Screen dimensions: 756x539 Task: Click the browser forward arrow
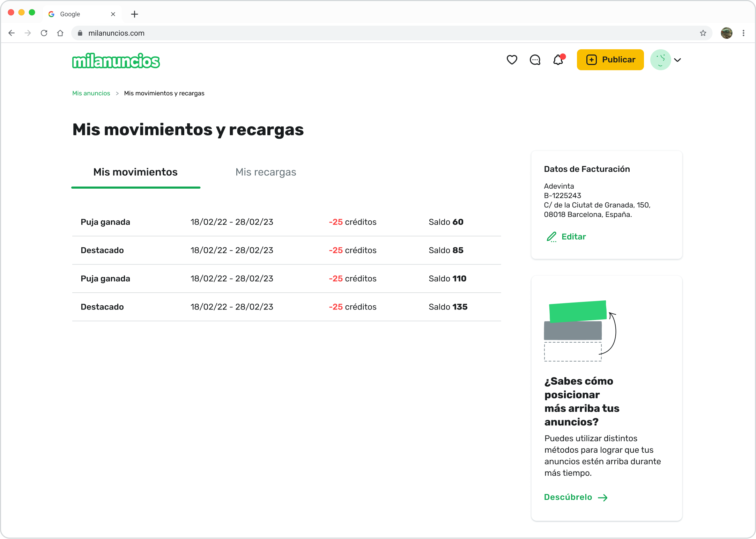coord(28,33)
